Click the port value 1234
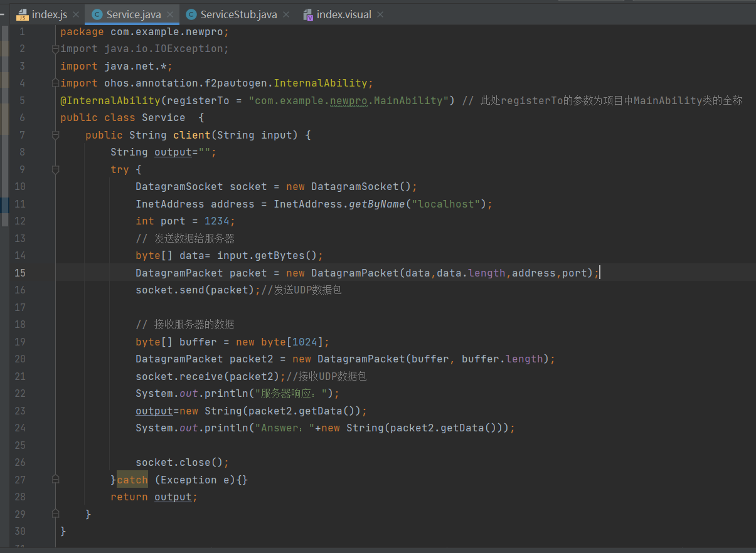 217,221
